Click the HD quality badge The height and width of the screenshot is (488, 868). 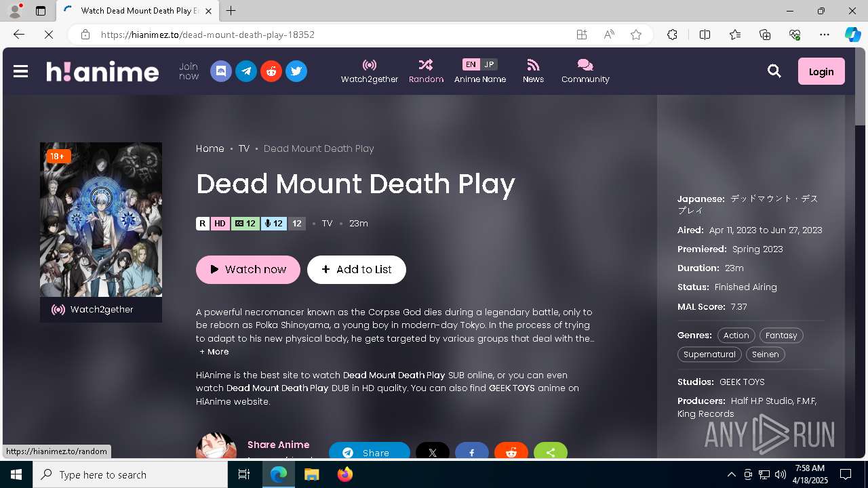click(x=220, y=224)
